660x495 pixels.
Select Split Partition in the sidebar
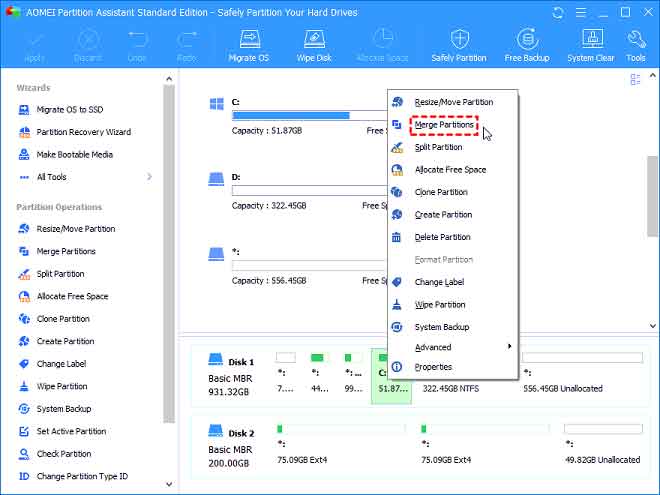tap(51, 274)
